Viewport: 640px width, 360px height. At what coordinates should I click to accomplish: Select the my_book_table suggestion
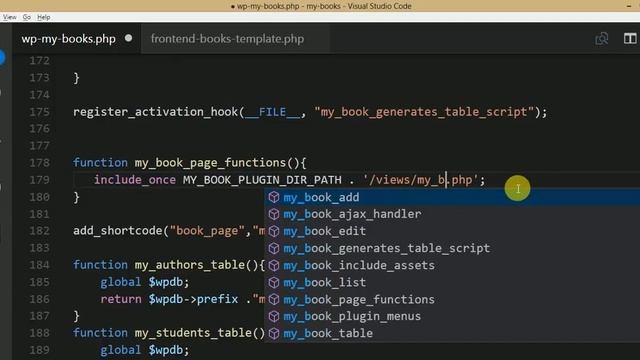tap(452, 333)
